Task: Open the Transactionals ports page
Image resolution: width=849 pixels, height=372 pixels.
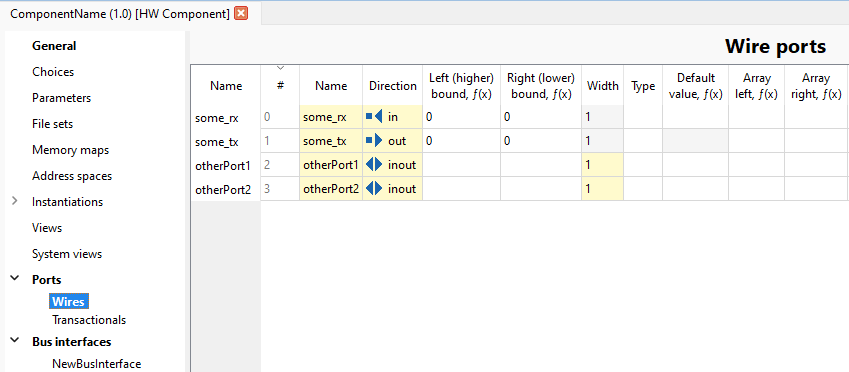Action: pyautogui.click(x=89, y=319)
